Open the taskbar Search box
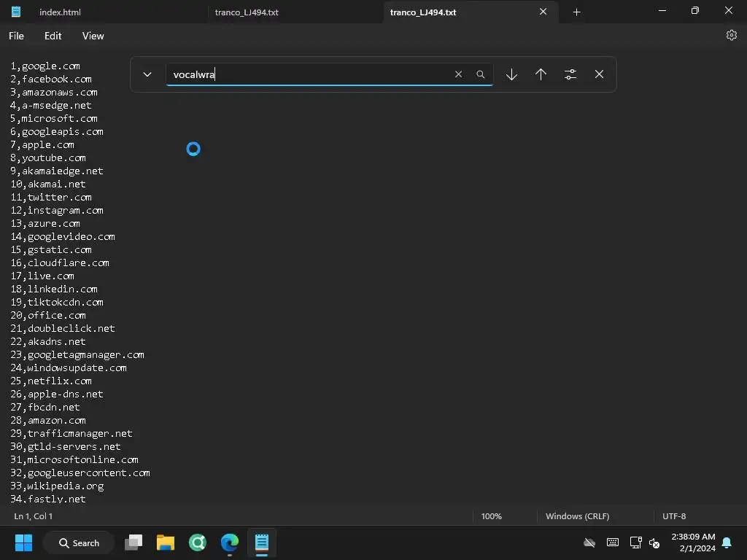 (x=79, y=542)
